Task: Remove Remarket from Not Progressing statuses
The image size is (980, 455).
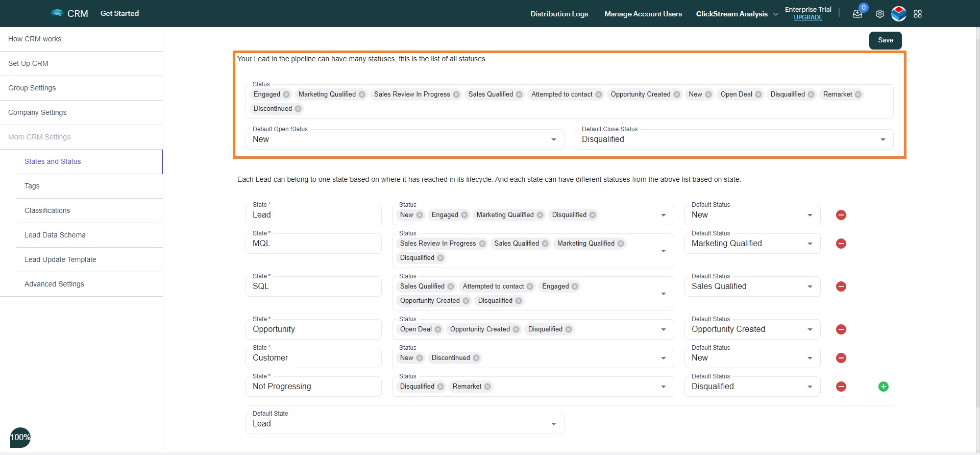Action: 487,387
